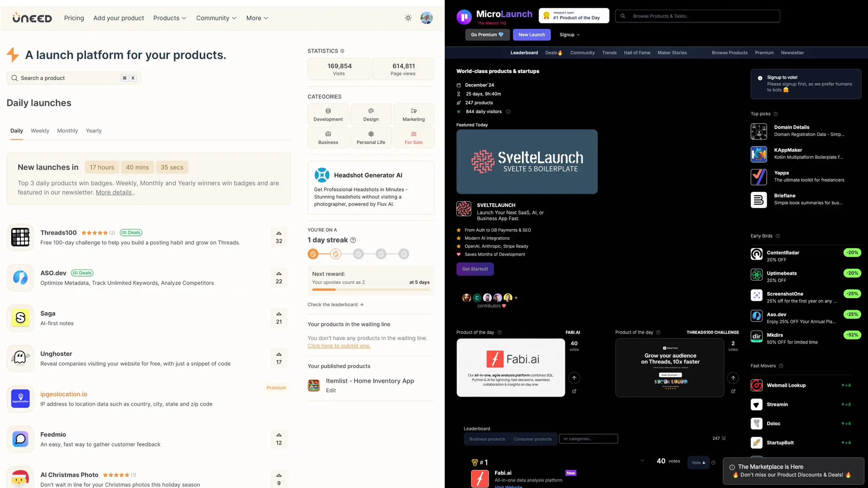
Task: Click the Development category icon
Action: pos(328,111)
